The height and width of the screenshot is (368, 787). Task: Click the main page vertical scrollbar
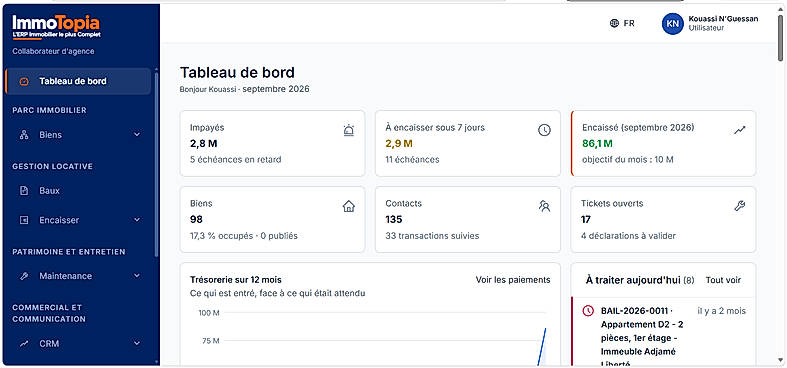pyautogui.click(x=780, y=38)
